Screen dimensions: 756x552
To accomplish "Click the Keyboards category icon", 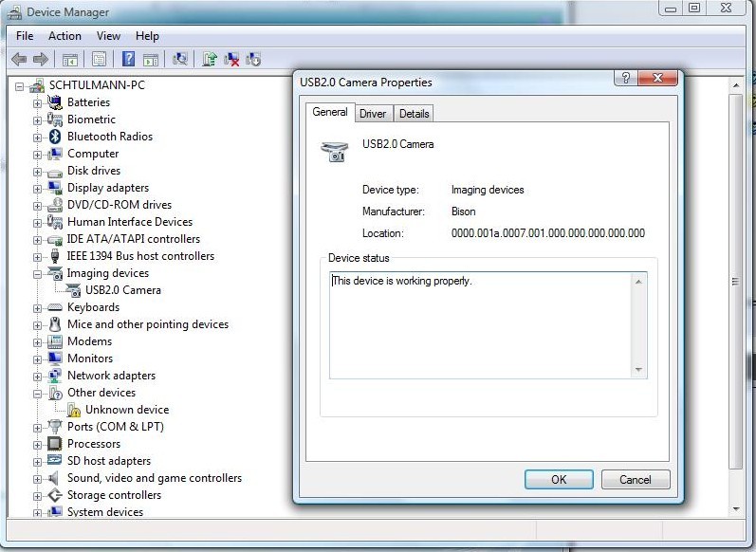I will [x=55, y=307].
